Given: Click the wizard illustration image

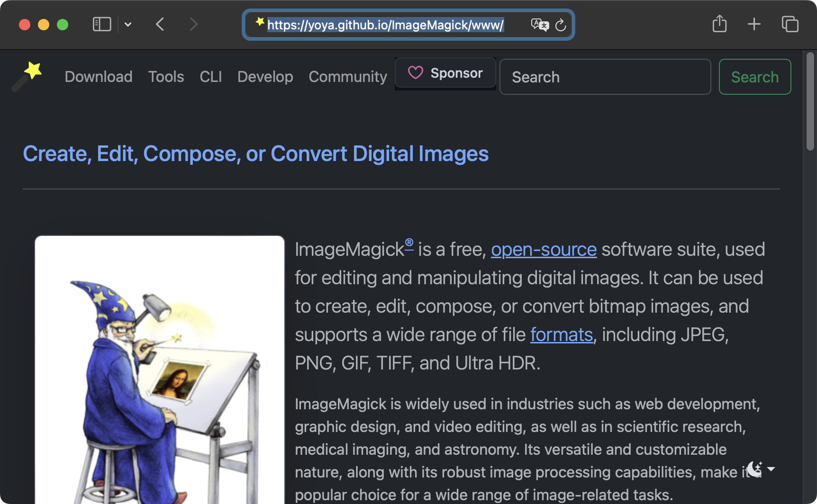Looking at the screenshot, I should pos(160,369).
